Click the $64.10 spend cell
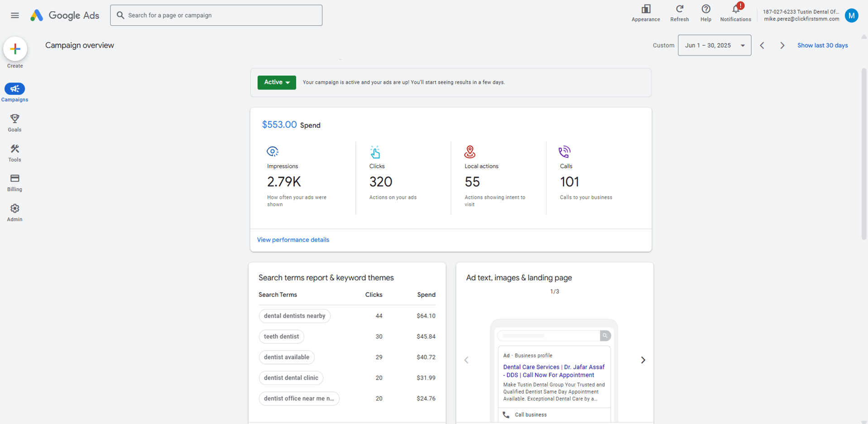868x424 pixels. (426, 316)
